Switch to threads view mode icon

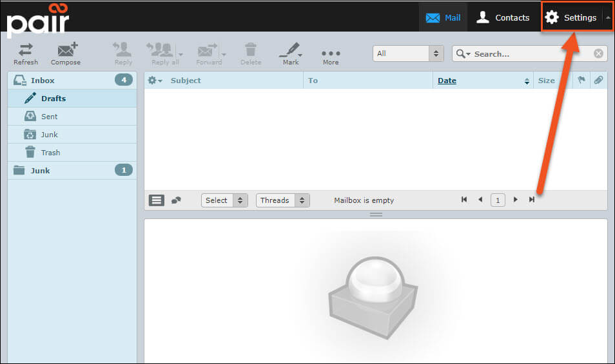point(176,200)
